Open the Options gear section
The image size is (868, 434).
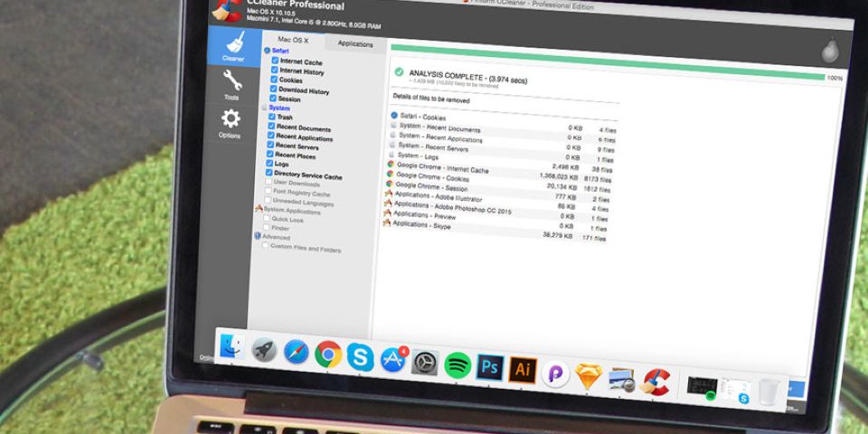[231, 124]
